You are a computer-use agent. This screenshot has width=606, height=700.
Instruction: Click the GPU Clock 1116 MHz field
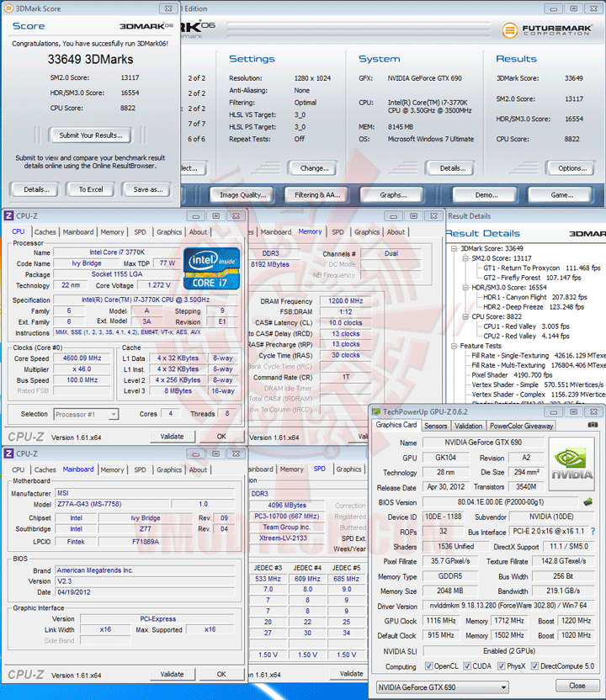coord(441,621)
